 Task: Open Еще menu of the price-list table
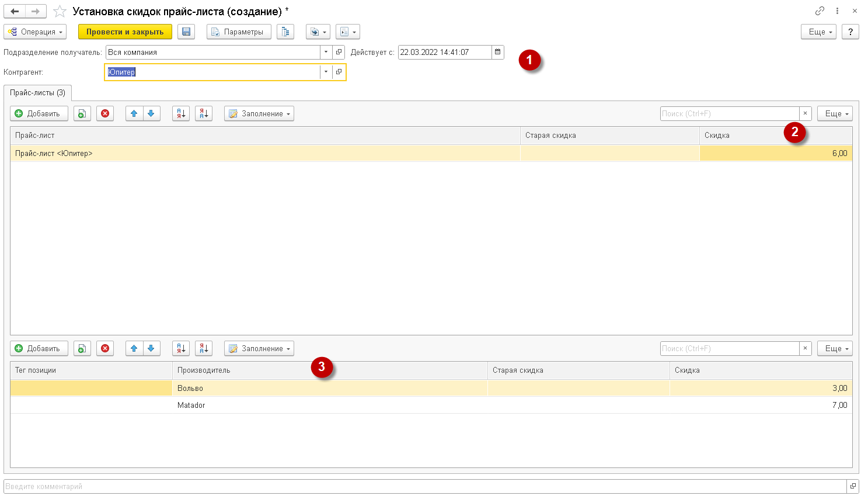835,113
